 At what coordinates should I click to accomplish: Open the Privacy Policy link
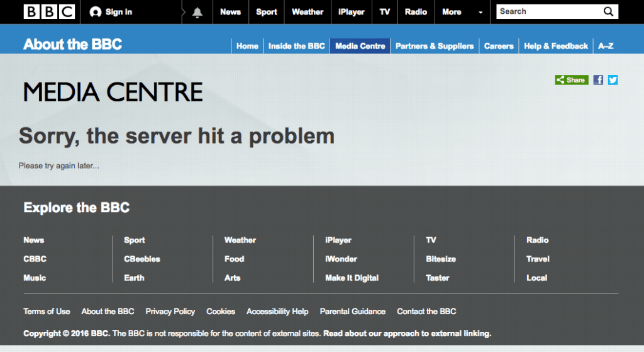tap(170, 312)
